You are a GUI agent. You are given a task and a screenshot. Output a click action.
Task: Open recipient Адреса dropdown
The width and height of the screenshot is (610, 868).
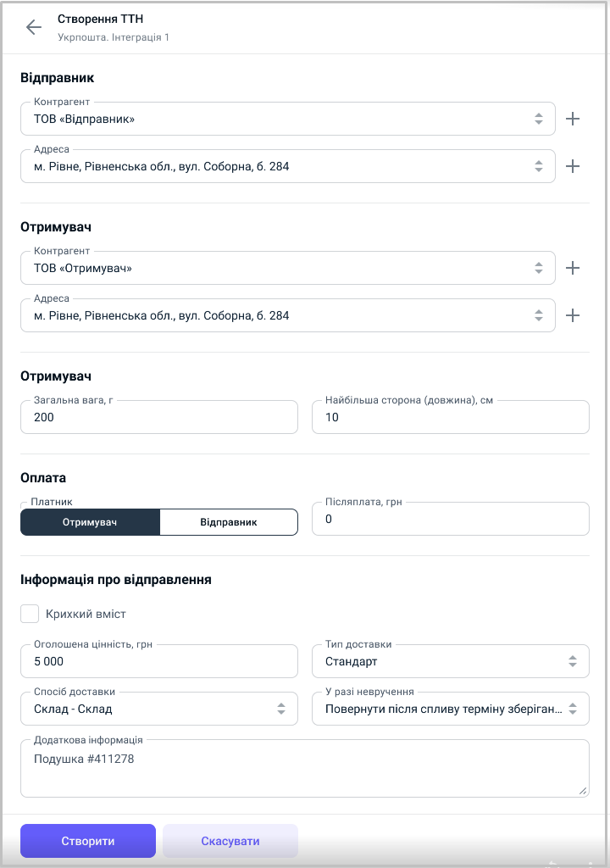click(x=288, y=316)
